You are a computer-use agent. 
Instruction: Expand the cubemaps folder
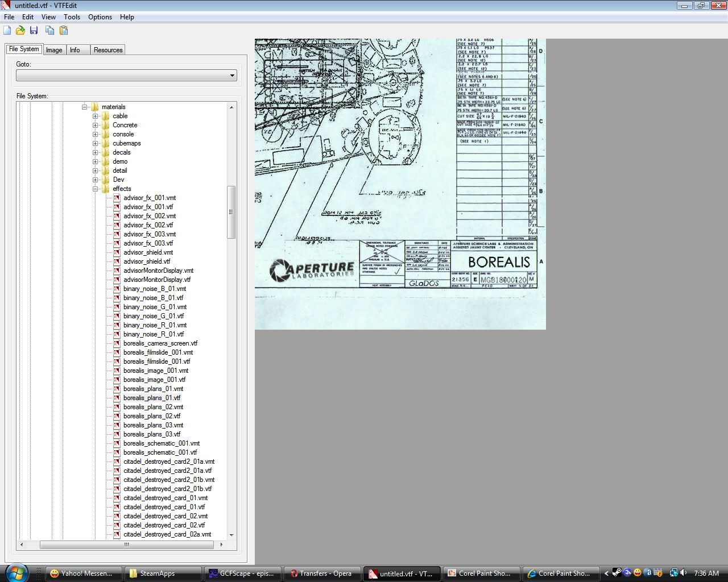tap(96, 143)
